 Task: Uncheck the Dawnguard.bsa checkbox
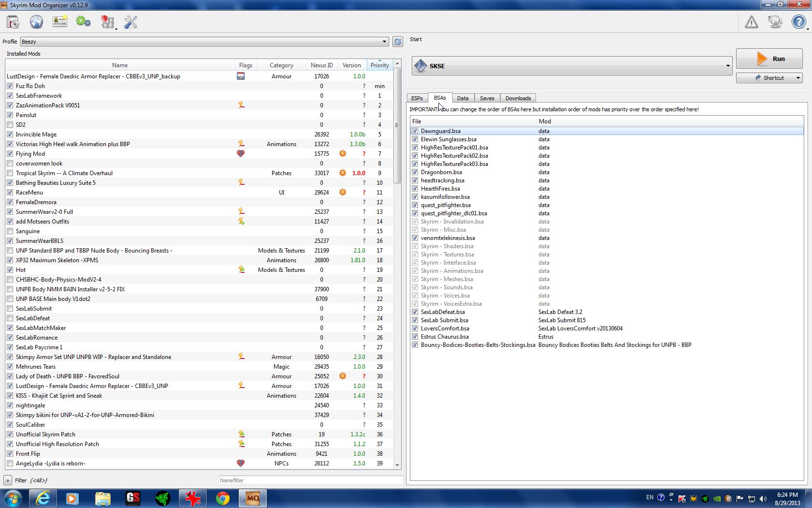415,131
